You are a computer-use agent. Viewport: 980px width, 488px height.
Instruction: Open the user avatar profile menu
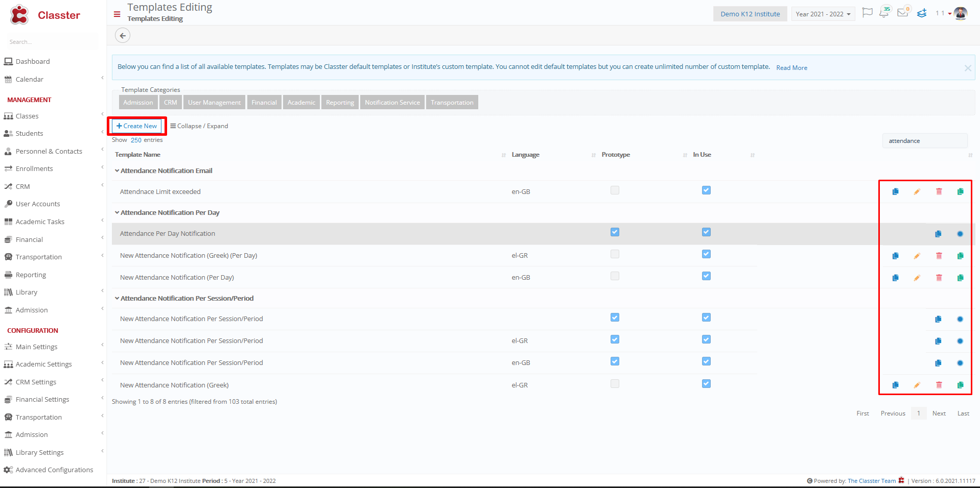pos(961,13)
